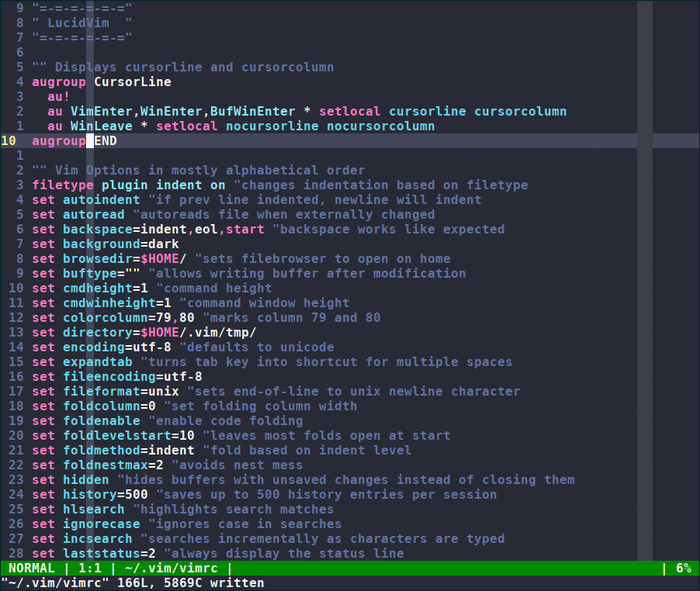
Task: Click 'browsedir=$HOME/' setting
Action: (124, 258)
